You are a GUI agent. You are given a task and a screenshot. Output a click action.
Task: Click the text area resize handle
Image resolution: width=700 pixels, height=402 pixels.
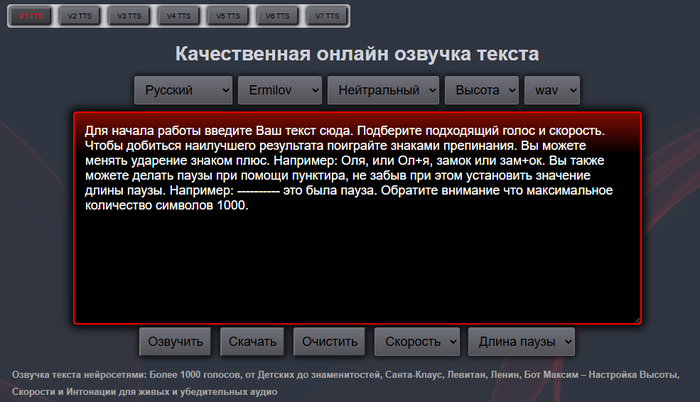[x=636, y=319]
